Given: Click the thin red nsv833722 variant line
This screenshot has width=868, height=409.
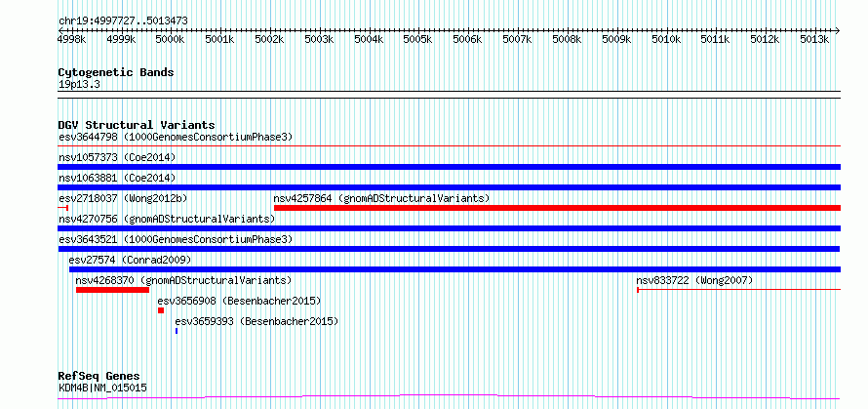Looking at the screenshot, I should pos(738,290).
